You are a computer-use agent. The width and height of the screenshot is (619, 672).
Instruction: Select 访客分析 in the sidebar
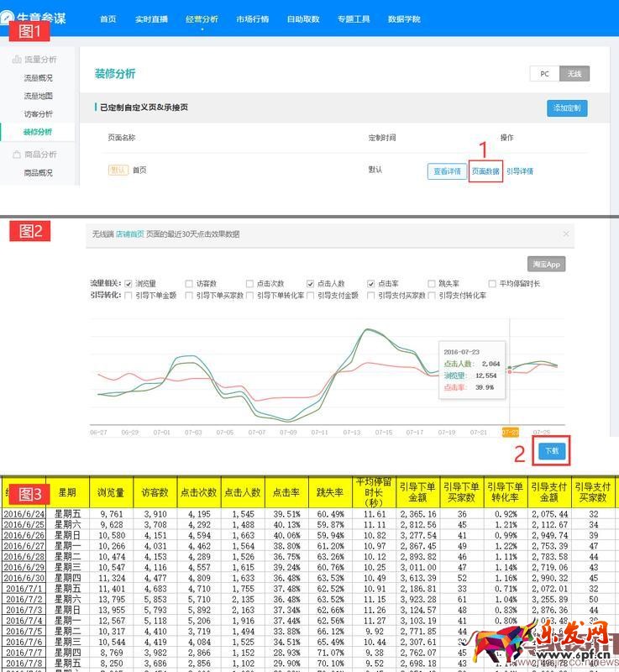click(x=38, y=113)
